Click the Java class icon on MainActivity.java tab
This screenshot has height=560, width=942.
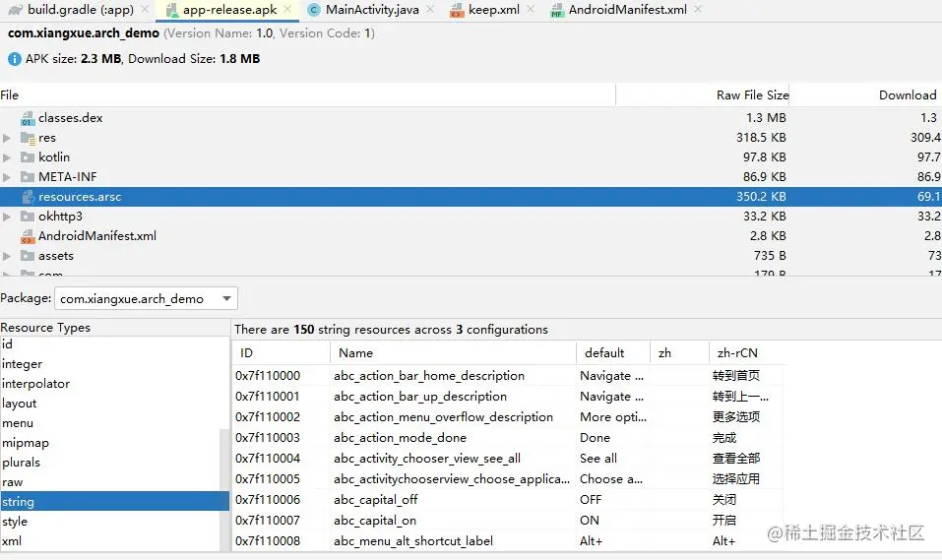(x=313, y=10)
